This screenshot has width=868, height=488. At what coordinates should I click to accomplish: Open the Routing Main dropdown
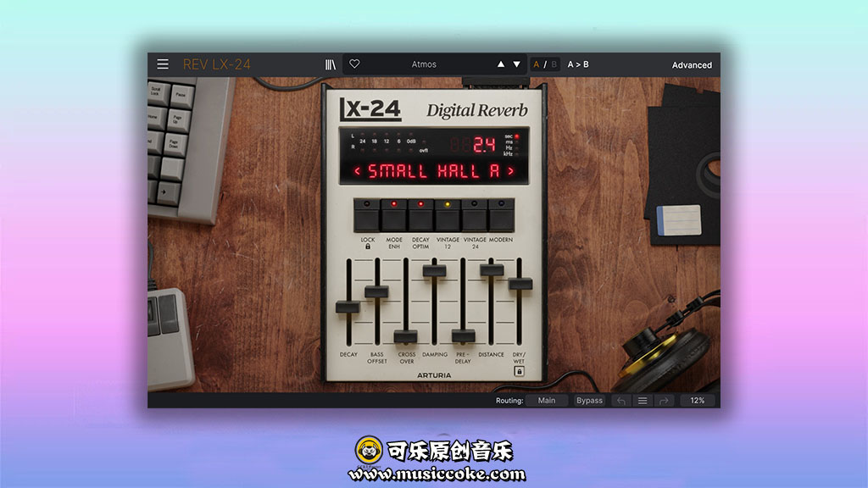click(x=547, y=401)
